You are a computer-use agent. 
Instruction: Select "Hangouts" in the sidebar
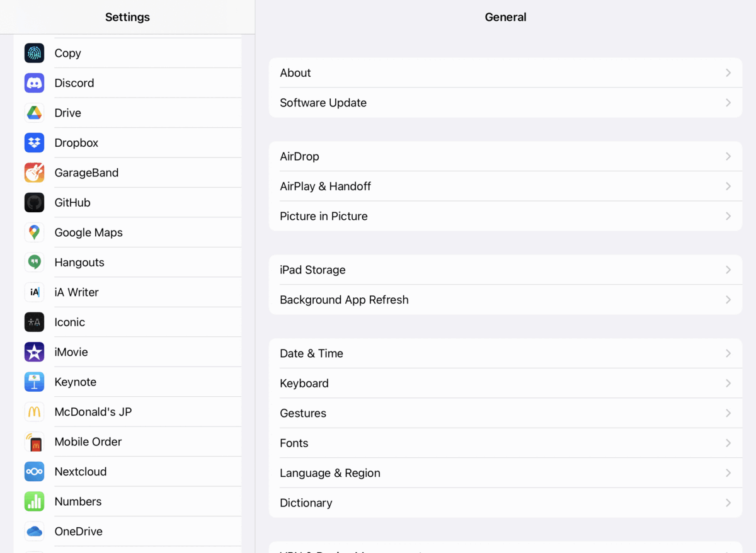click(79, 263)
